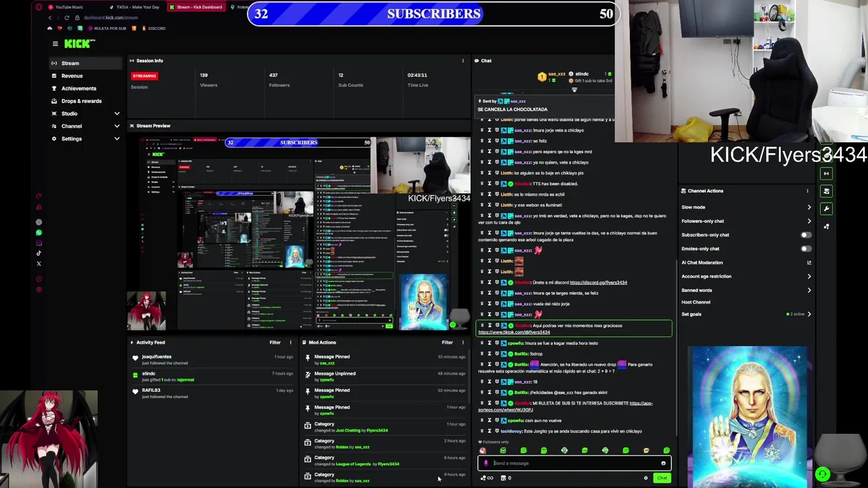Pick the first pink emote in quick bar

pyautogui.click(x=483, y=451)
